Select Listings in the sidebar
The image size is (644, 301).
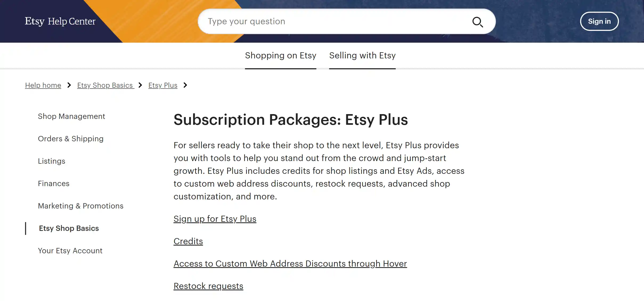(52, 161)
